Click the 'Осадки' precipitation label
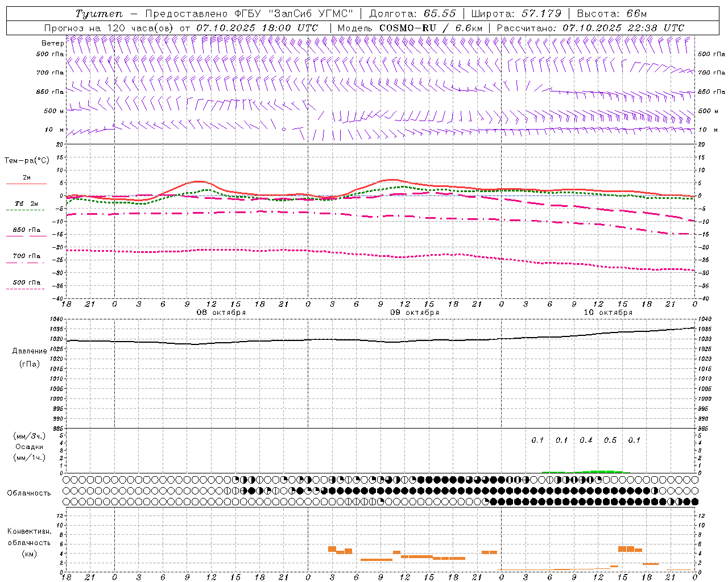 point(30,447)
